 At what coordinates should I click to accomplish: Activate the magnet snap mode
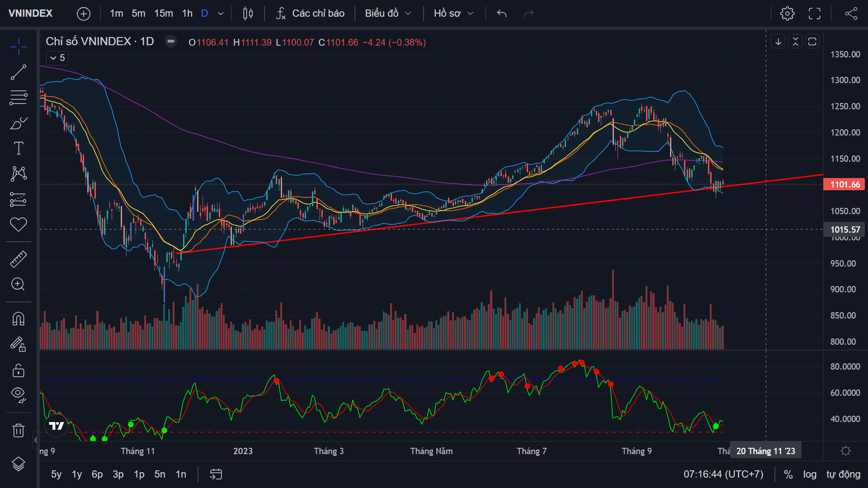(19, 319)
